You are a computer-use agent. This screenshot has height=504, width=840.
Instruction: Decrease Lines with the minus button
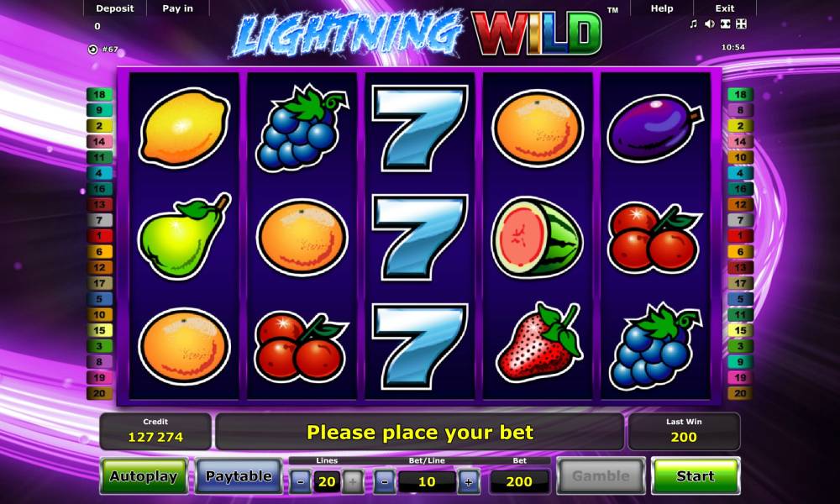click(x=301, y=481)
